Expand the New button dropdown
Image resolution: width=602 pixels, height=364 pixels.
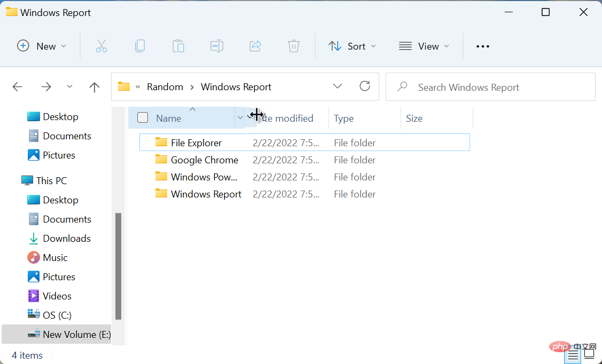coord(62,46)
